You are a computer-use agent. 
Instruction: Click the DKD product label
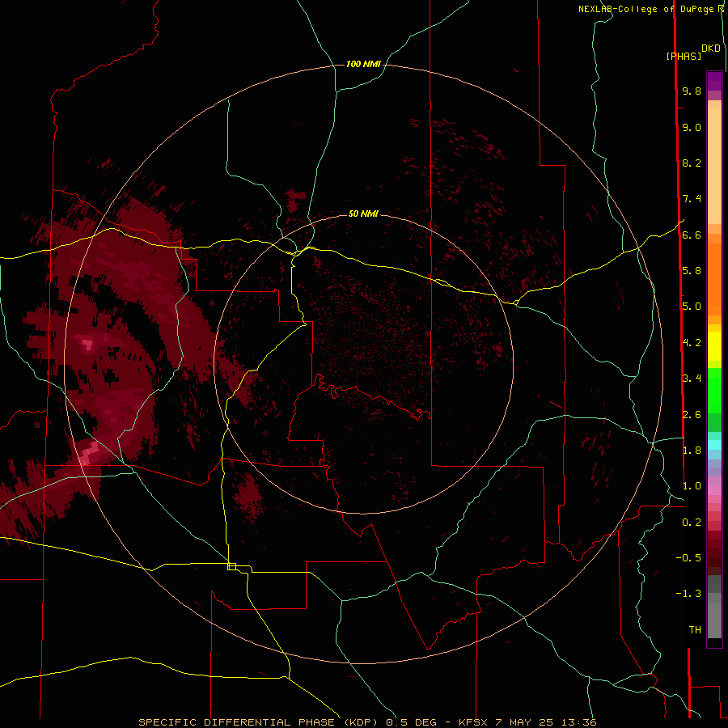(711, 49)
